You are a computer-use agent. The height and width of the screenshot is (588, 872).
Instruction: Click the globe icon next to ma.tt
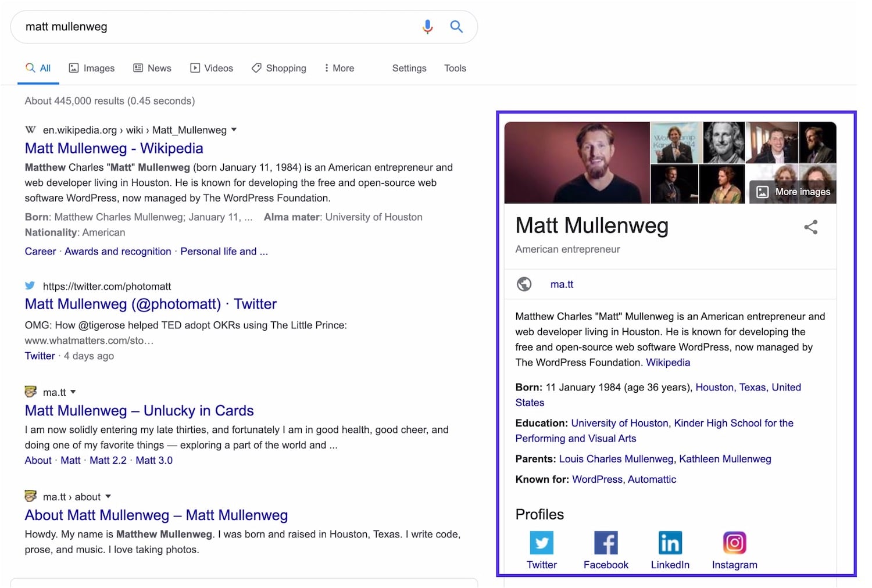pyautogui.click(x=524, y=284)
